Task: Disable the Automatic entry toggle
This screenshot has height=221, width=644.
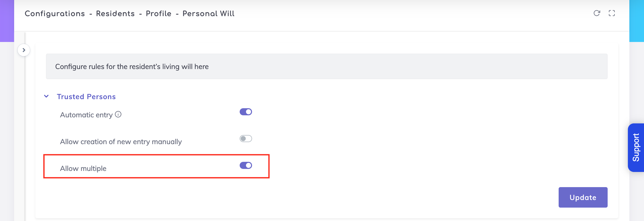Action: (246, 112)
